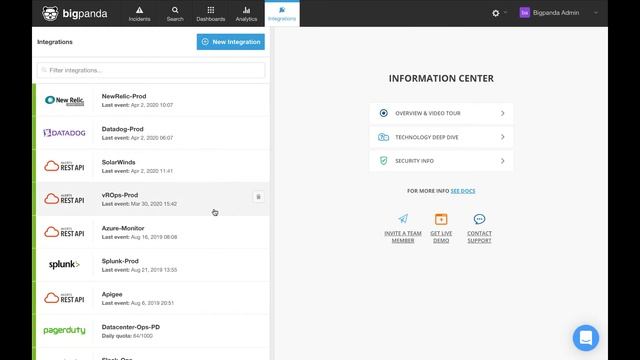
Task: Click the Get Live Demo calendar icon
Action: (441, 219)
